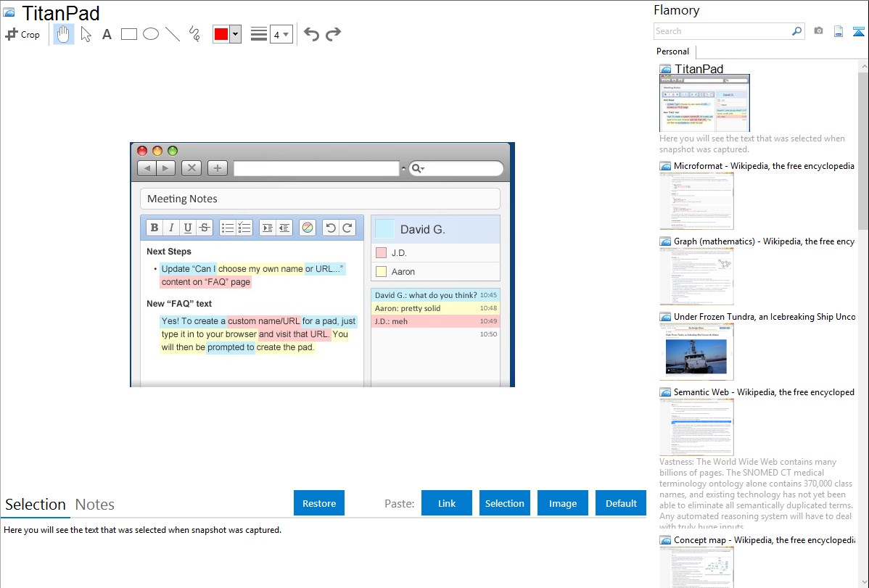Screen dimensions: 869x588
Task: Activate the hand pan tool
Action: tap(64, 34)
